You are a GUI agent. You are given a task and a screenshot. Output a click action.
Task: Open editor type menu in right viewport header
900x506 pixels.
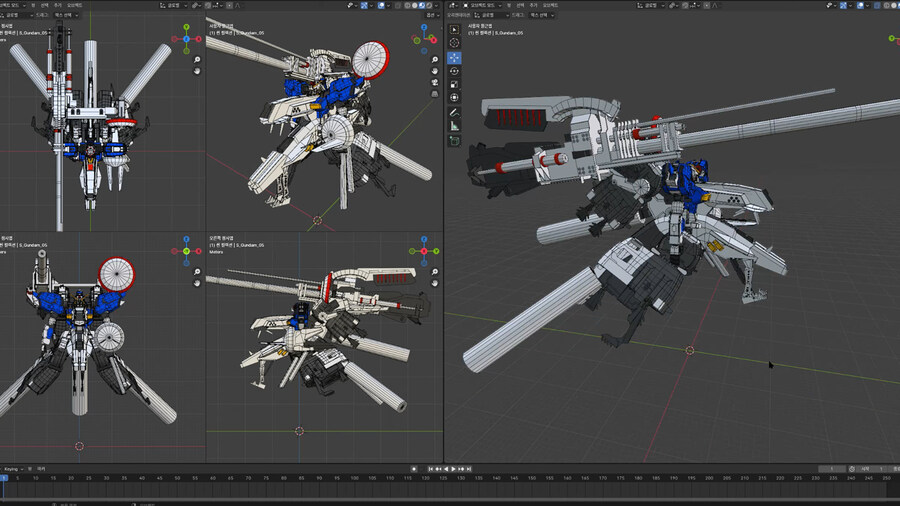tap(453, 5)
